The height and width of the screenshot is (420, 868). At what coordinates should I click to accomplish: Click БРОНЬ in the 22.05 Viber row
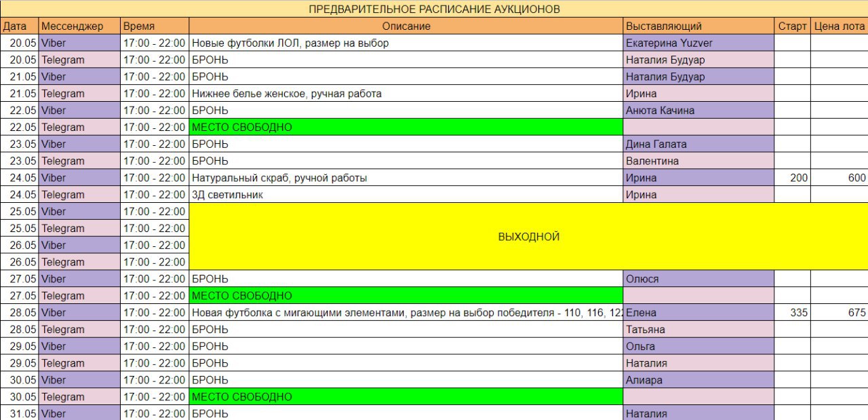click(x=406, y=110)
